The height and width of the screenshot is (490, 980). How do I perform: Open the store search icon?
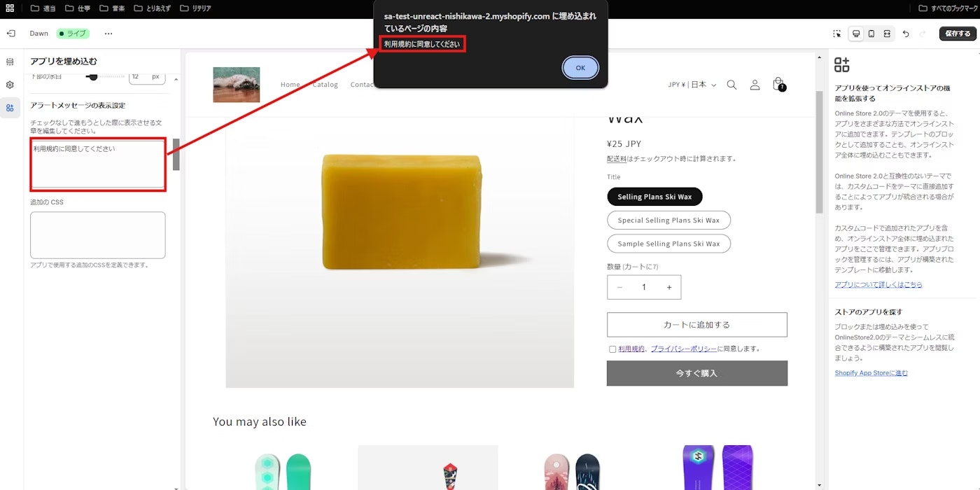(x=731, y=84)
